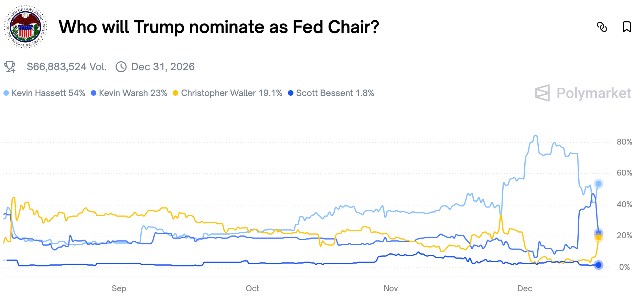This screenshot has width=644, height=296.
Task: Click the Scott Bessent legend dot
Action: 291,93
